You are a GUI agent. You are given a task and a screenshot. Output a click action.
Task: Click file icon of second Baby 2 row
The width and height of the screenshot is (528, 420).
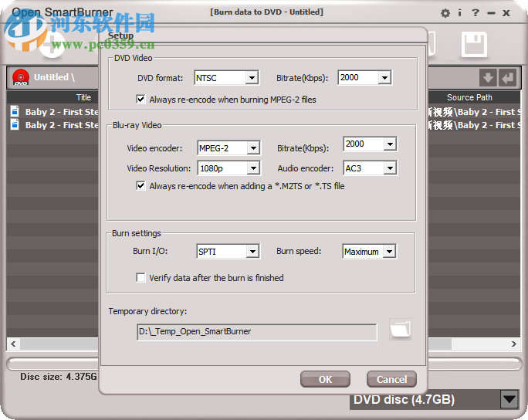pyautogui.click(x=15, y=124)
